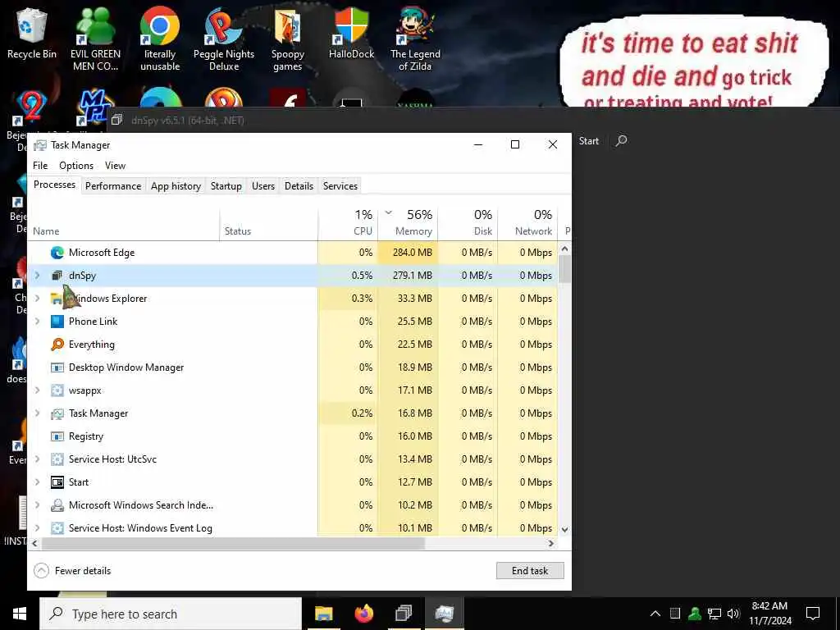Click the scroll down arrow of process list
This screenshot has height=630, width=840.
point(564,529)
